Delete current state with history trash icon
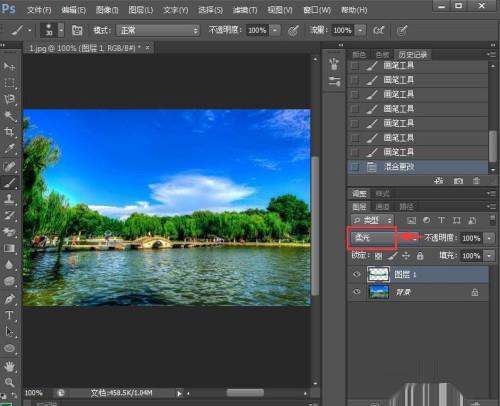The width and height of the screenshot is (500, 406). pyautogui.click(x=476, y=181)
